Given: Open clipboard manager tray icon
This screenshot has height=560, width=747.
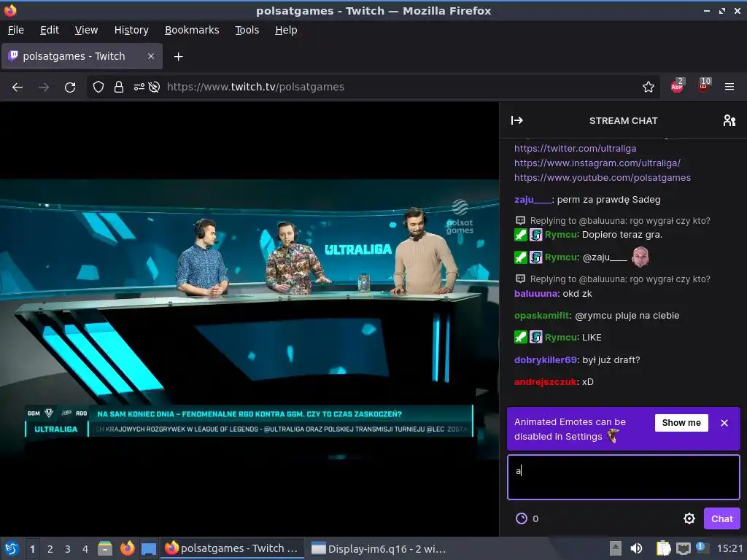Looking at the screenshot, I should [663, 548].
